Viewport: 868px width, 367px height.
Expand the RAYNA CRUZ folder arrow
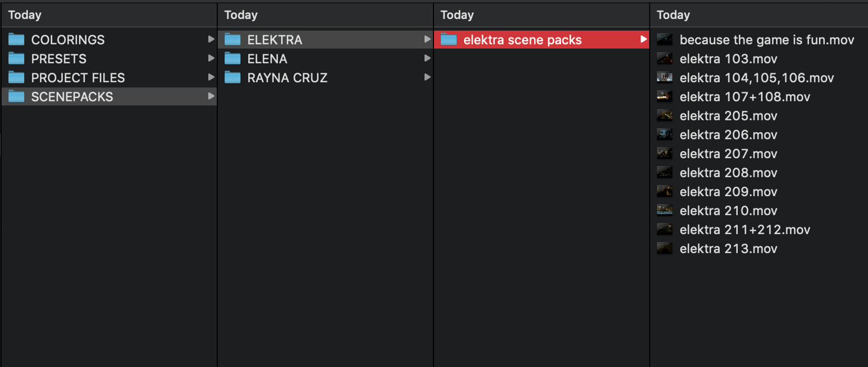tap(427, 78)
